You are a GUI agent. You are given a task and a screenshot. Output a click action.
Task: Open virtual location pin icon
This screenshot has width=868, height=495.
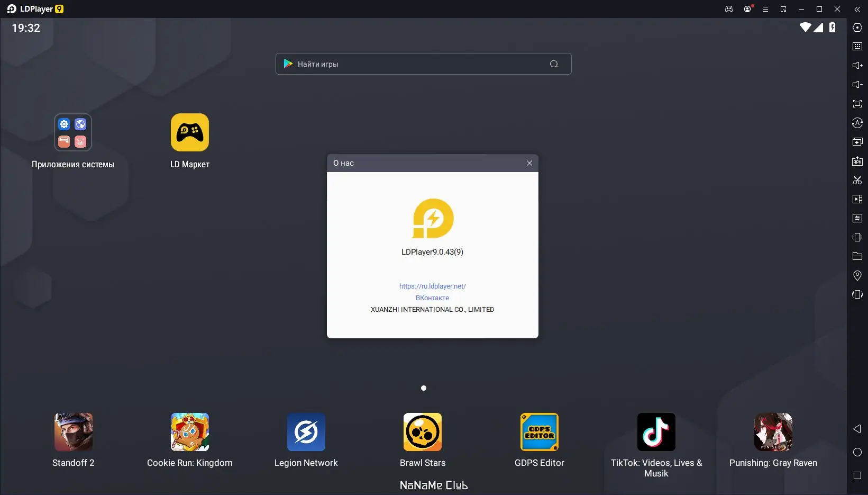point(857,275)
